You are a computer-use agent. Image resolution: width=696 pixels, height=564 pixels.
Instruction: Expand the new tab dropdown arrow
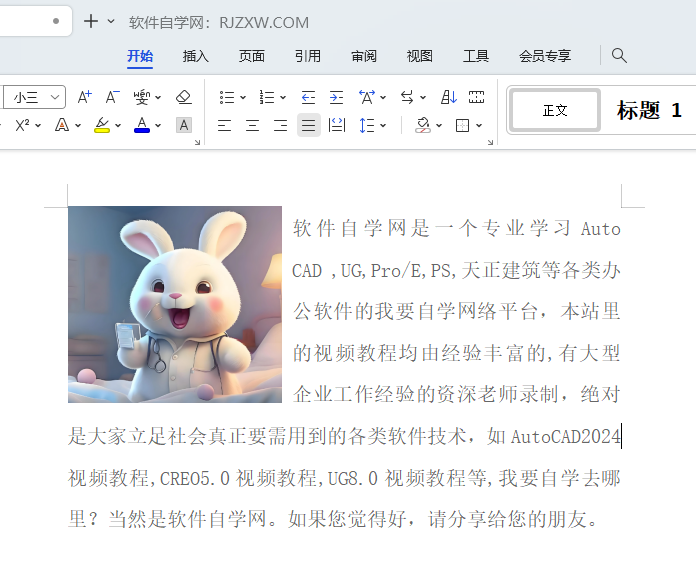[x=111, y=21]
